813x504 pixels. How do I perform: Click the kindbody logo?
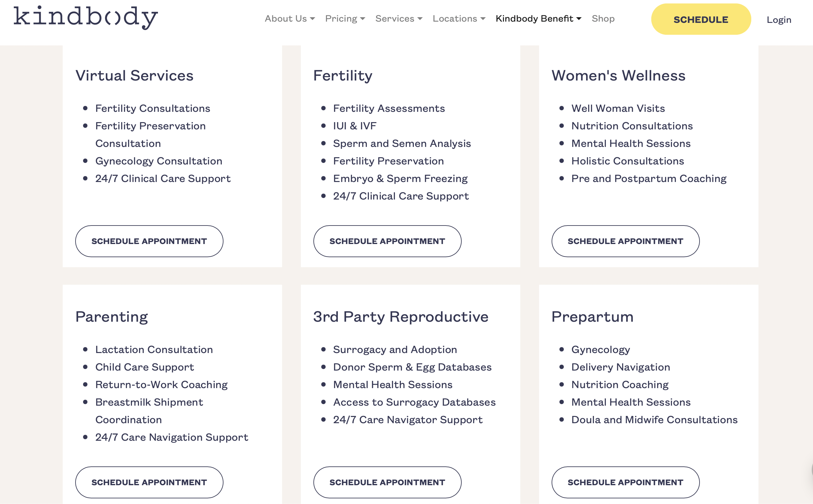[x=85, y=17]
